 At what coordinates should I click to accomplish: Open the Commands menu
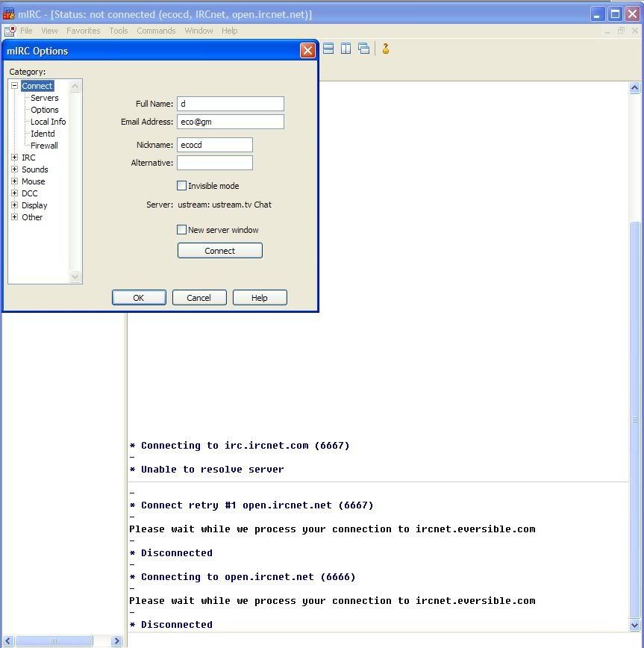click(x=156, y=31)
